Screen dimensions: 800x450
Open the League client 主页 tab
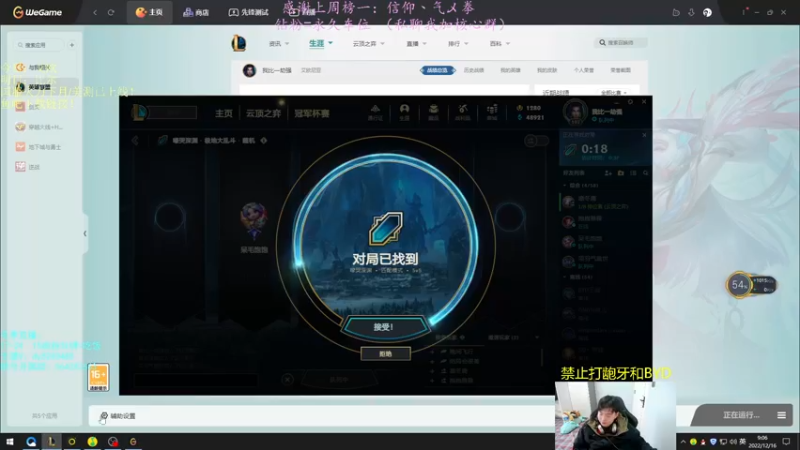[x=223, y=113]
